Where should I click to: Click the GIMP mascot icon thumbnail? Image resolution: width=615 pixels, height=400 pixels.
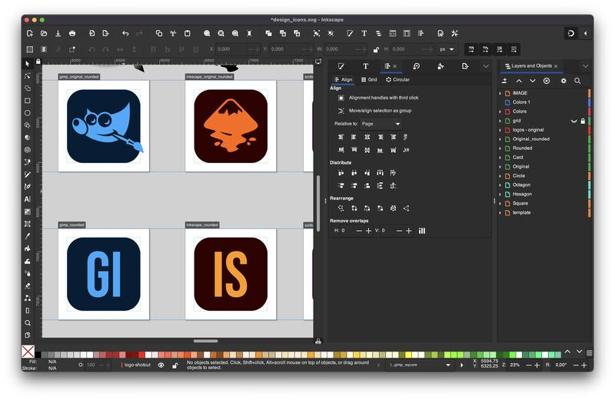(104, 126)
